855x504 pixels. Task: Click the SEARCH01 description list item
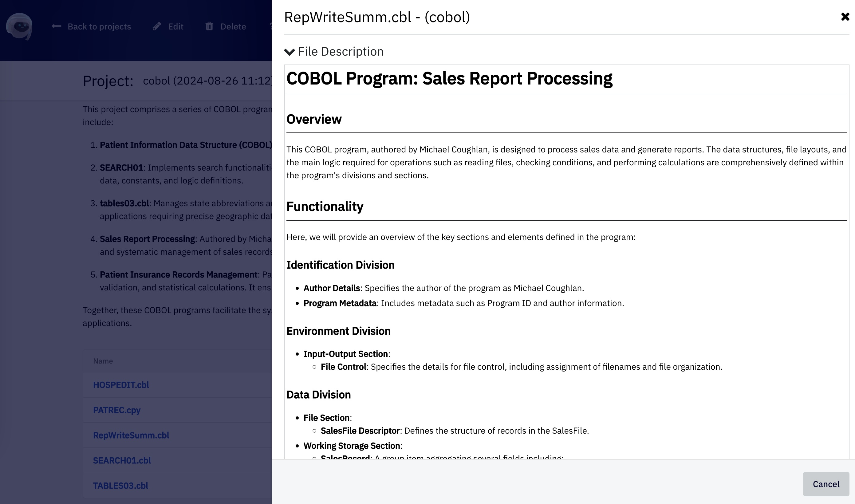(185, 174)
